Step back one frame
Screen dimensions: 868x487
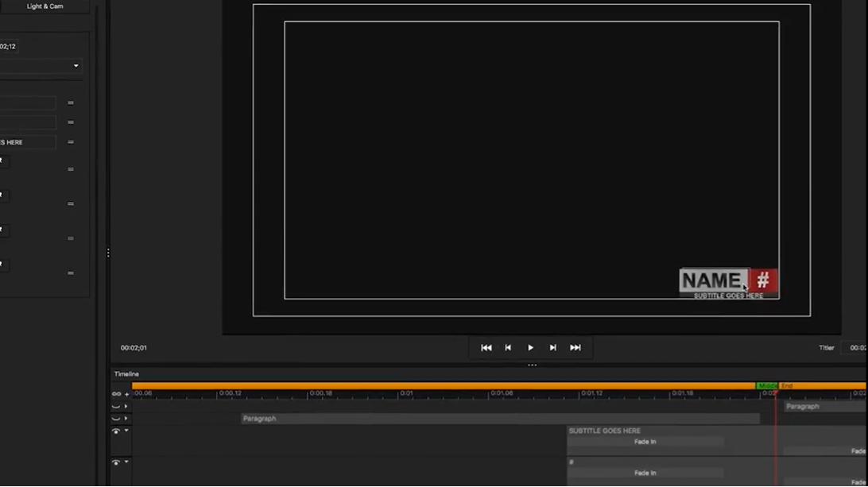tap(508, 348)
